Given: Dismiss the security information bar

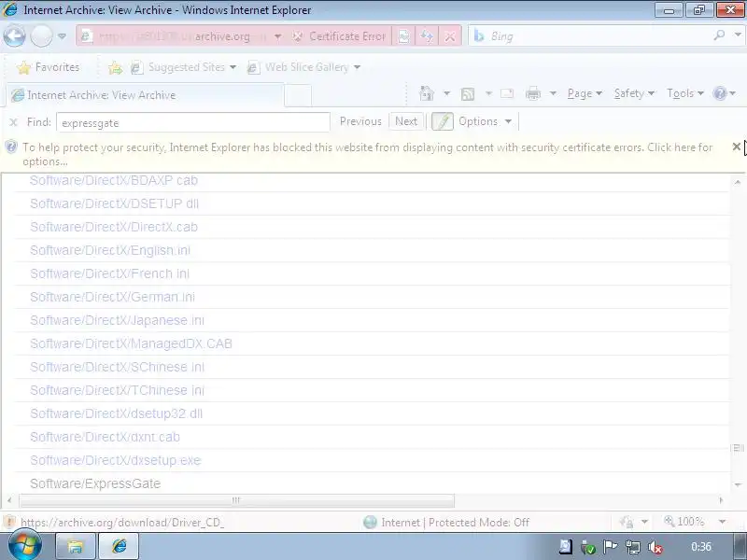Looking at the screenshot, I should (736, 147).
